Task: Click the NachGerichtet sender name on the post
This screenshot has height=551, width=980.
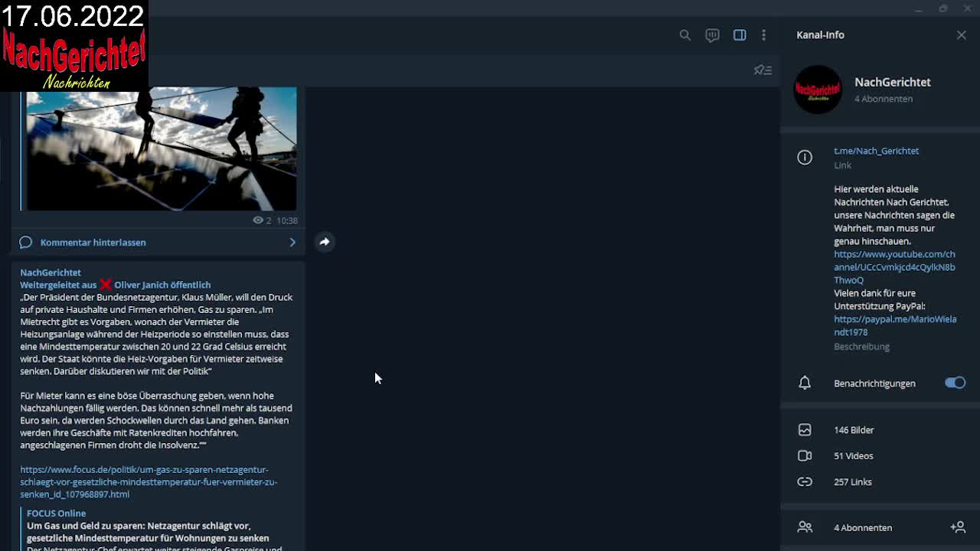Action: pyautogui.click(x=51, y=272)
